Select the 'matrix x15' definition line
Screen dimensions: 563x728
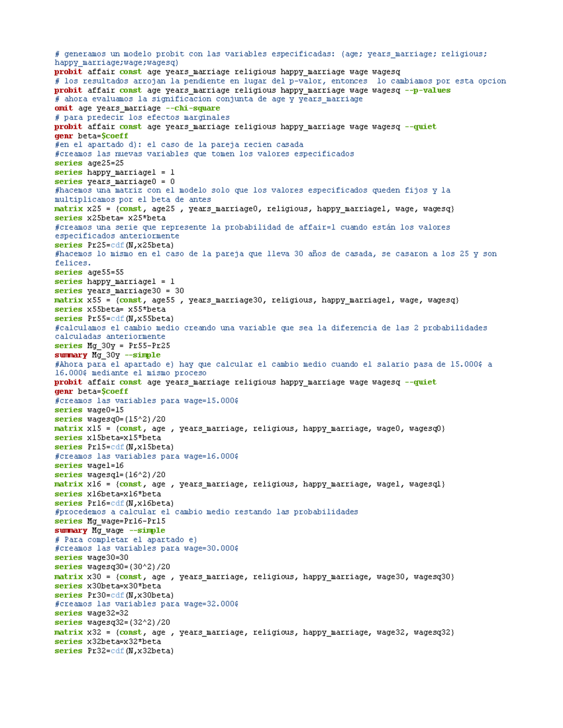pyautogui.click(x=250, y=428)
